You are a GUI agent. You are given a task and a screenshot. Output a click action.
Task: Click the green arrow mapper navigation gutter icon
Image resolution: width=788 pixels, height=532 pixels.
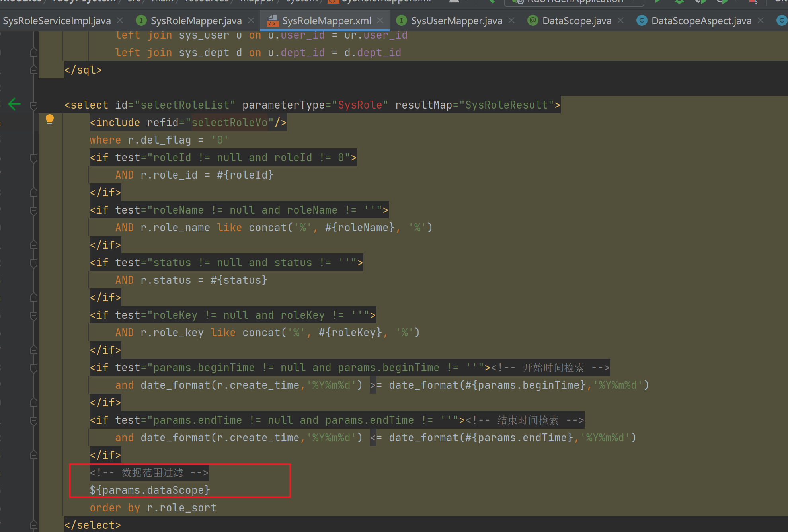coord(14,104)
